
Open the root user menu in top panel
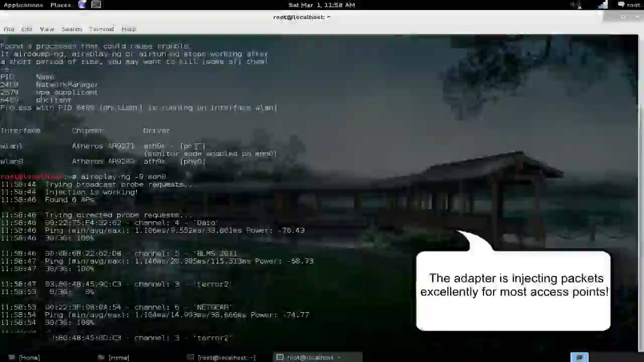click(x=629, y=5)
